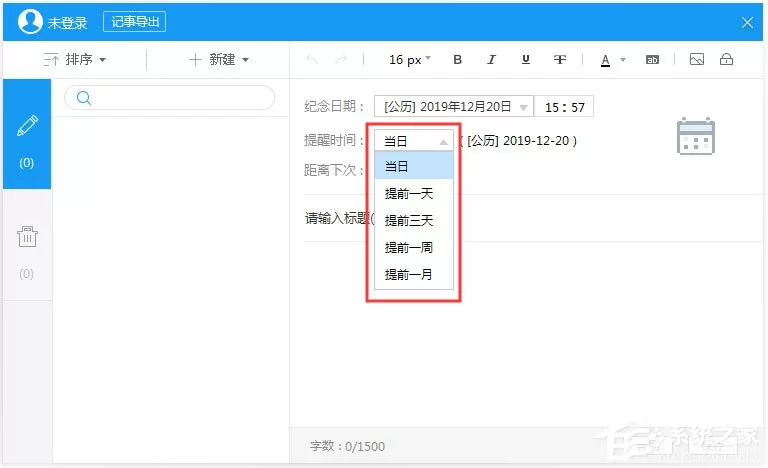Click the 记事导出 button
768x468 pixels.
tap(134, 22)
